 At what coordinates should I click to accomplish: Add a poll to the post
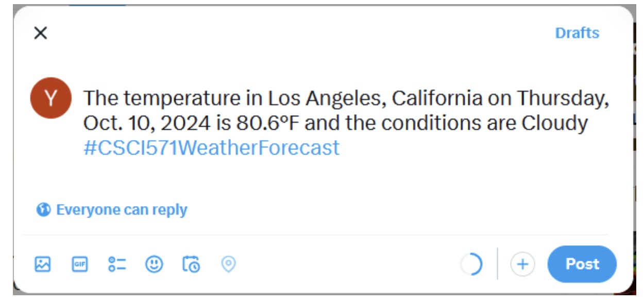[117, 264]
